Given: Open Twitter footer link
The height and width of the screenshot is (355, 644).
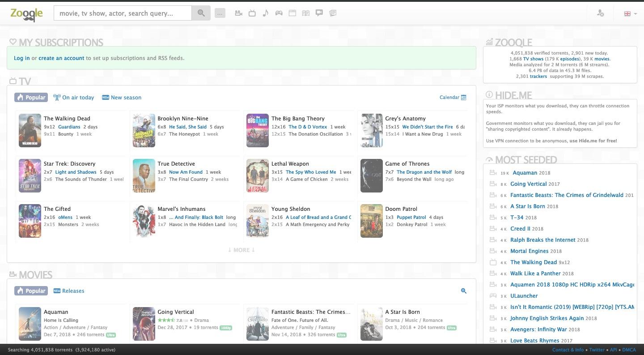Looking at the screenshot, I should tap(597, 350).
